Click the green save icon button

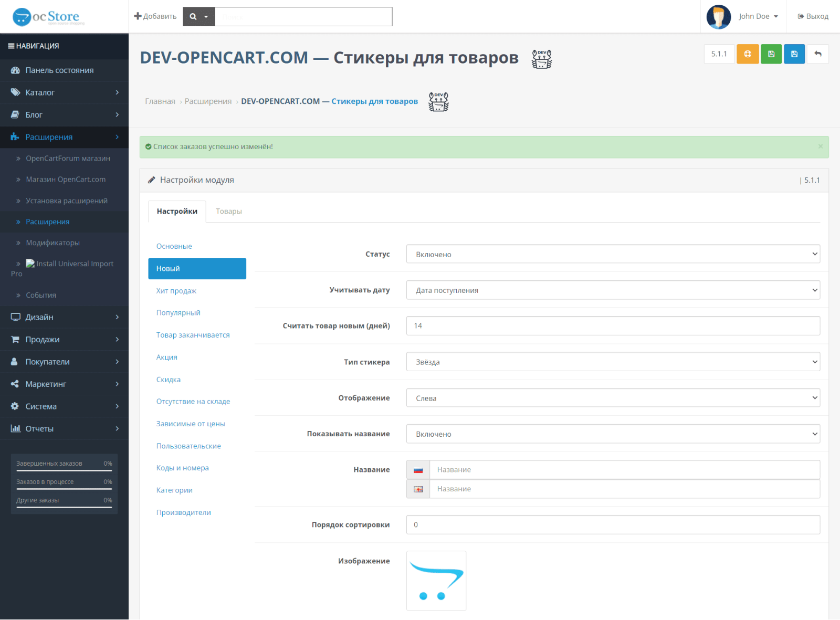pyautogui.click(x=771, y=54)
